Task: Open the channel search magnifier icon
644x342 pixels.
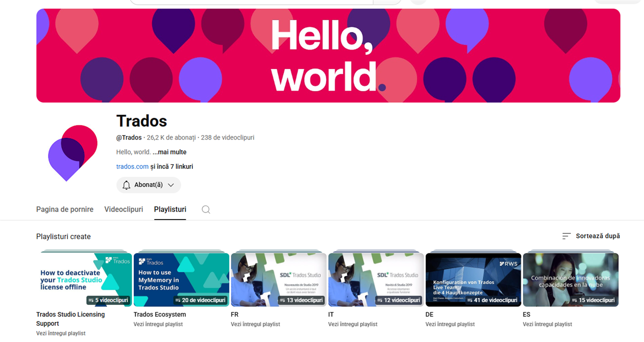Action: (x=206, y=209)
